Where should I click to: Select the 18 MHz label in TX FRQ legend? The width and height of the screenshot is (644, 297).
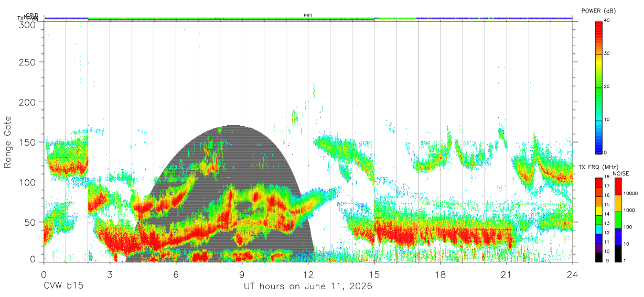(x=607, y=178)
